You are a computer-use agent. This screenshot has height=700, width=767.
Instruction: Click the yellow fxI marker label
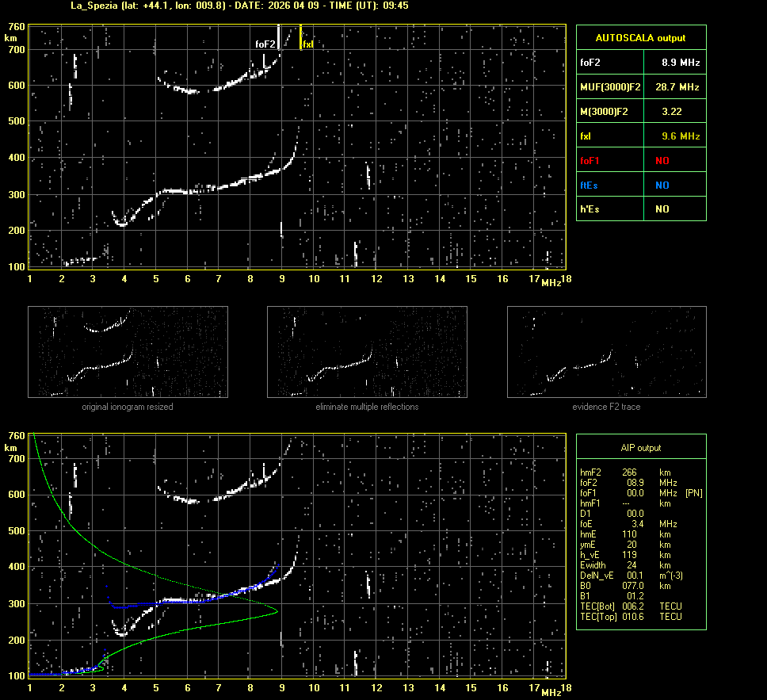[x=308, y=44]
